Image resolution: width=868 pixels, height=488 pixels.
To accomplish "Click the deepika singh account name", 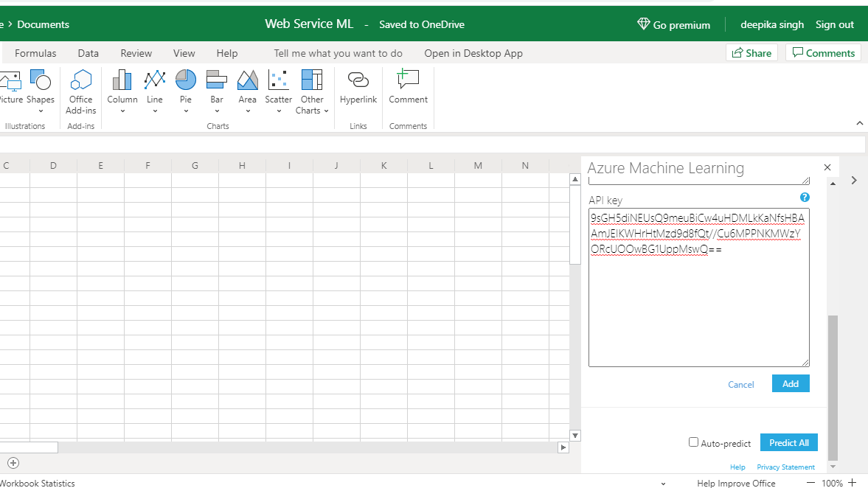I will (771, 24).
